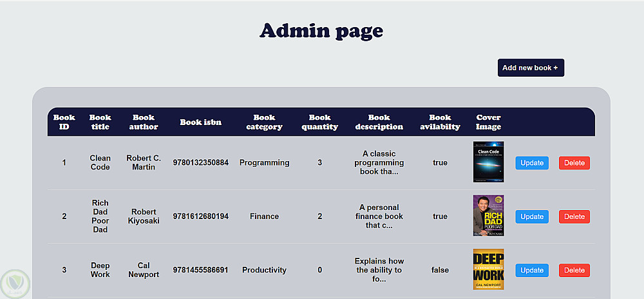This screenshot has width=644, height=299.
Task: Select the Programming category cell
Action: tap(264, 162)
